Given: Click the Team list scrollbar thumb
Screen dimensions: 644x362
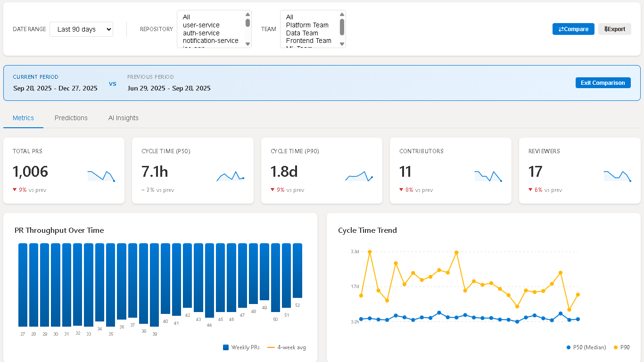Looking at the screenshot, I should [x=342, y=27].
